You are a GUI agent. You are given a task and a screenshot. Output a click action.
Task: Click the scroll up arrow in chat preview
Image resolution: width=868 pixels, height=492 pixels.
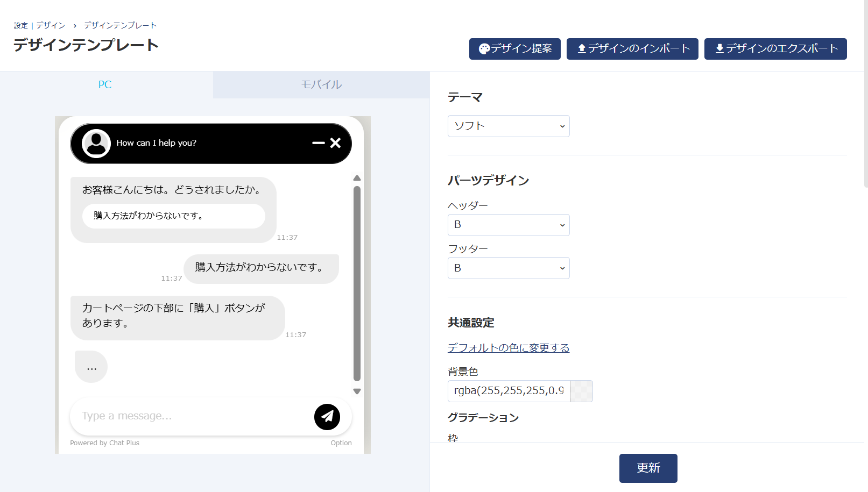point(357,178)
